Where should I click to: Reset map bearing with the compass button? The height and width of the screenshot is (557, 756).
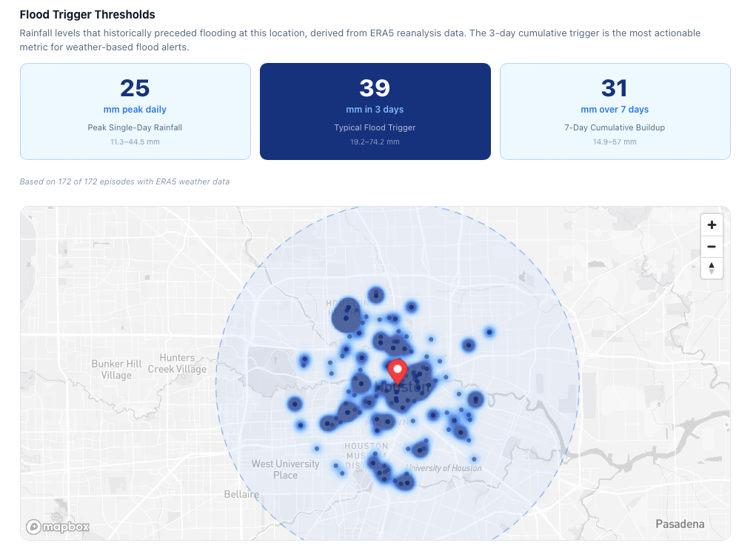711,268
